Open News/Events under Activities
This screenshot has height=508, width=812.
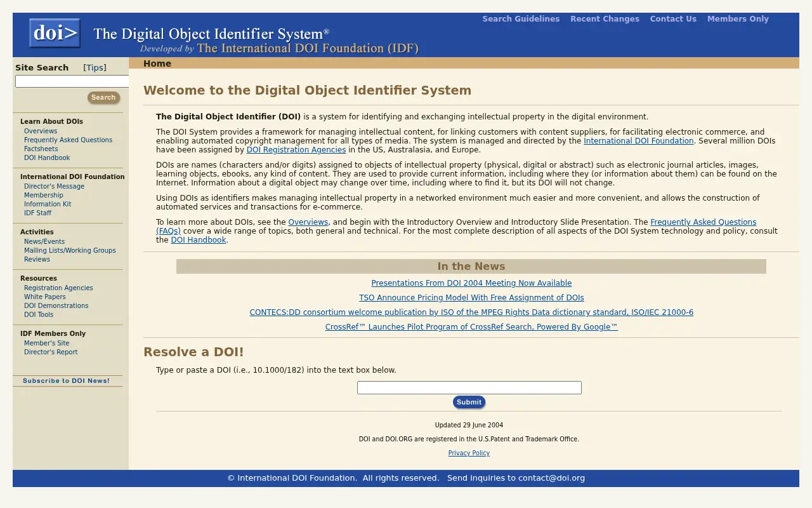[44, 242]
